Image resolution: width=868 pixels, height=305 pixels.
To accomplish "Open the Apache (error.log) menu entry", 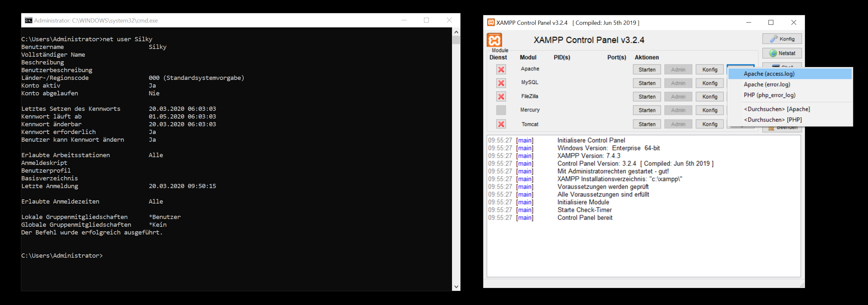I will click(x=790, y=85).
